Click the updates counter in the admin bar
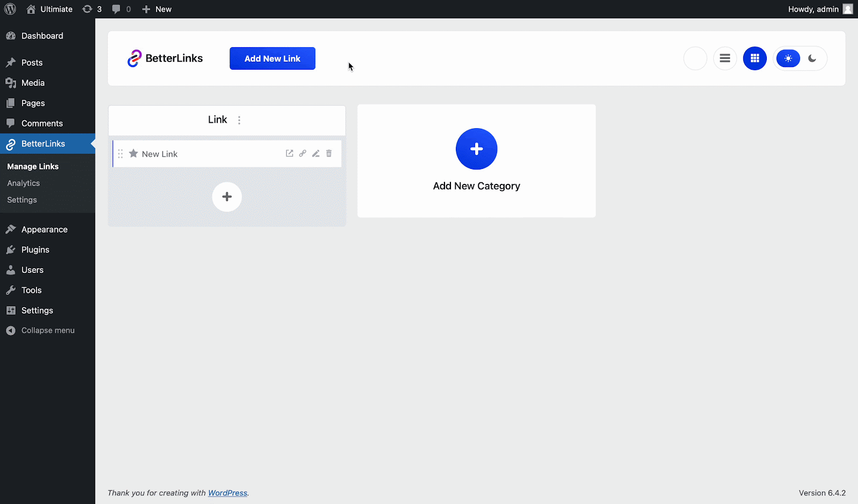The height and width of the screenshot is (504, 858). pos(92,9)
